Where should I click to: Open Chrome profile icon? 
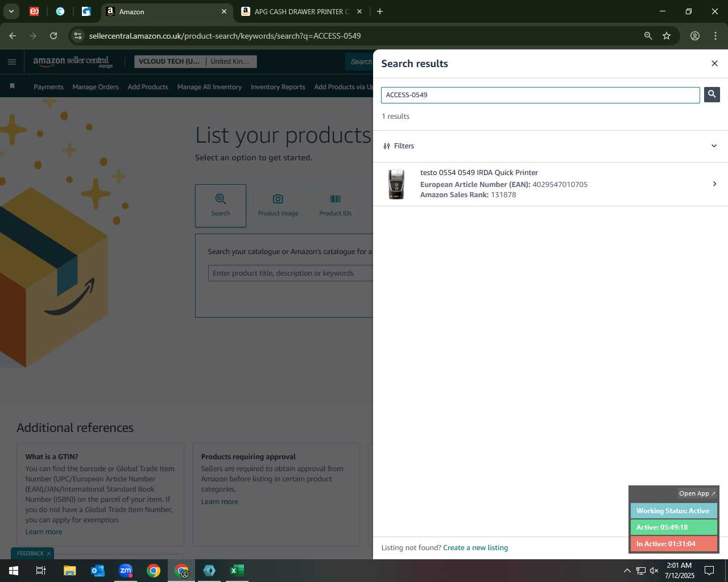click(695, 36)
